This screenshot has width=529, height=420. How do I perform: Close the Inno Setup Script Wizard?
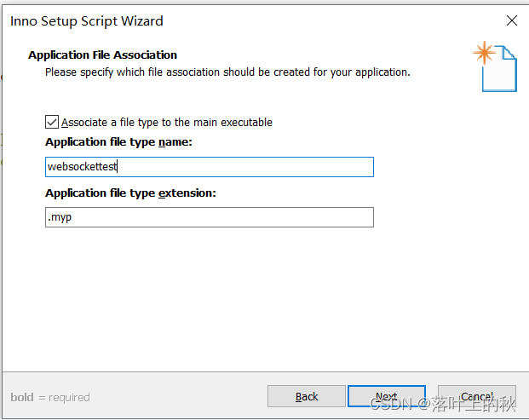tap(512, 21)
